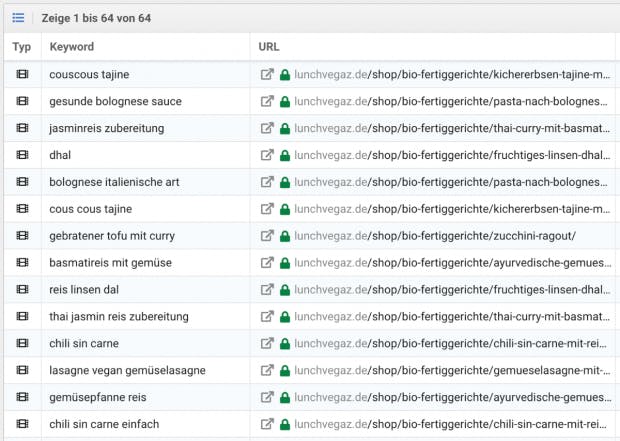Open external link icon for jasminreis zubereitung
Viewport: 620px width, 441px height.
coord(267,128)
